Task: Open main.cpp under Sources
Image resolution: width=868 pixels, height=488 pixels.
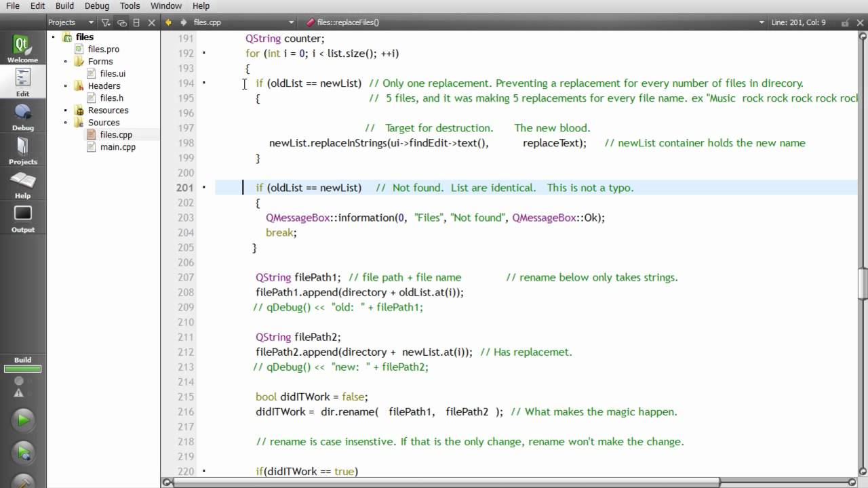Action: (117, 147)
